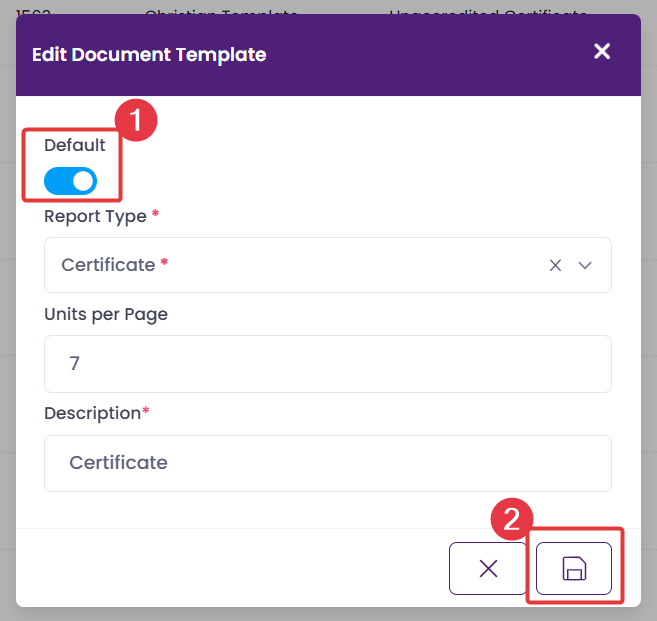Cancel editing with the footer X button

pos(488,569)
